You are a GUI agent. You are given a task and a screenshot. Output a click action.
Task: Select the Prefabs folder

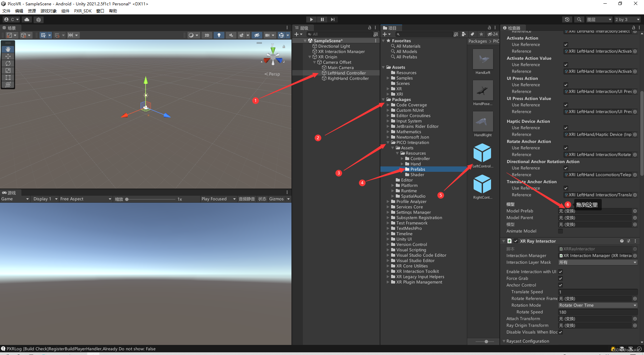pos(418,169)
